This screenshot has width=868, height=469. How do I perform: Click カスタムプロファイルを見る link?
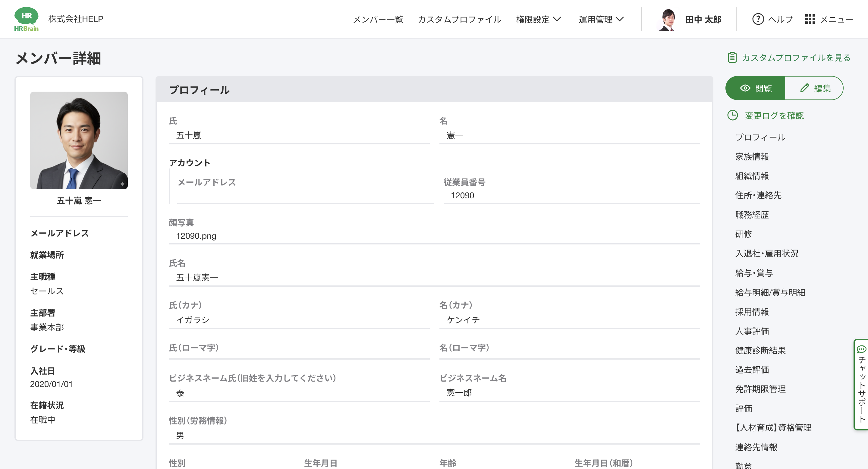[796, 58]
